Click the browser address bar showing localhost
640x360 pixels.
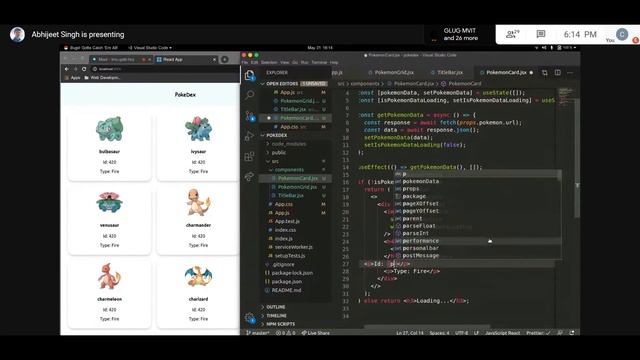click(164, 69)
